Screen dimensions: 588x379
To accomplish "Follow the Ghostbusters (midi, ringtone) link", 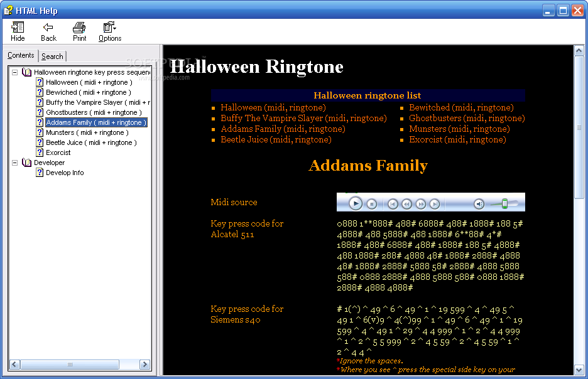I will point(467,119).
